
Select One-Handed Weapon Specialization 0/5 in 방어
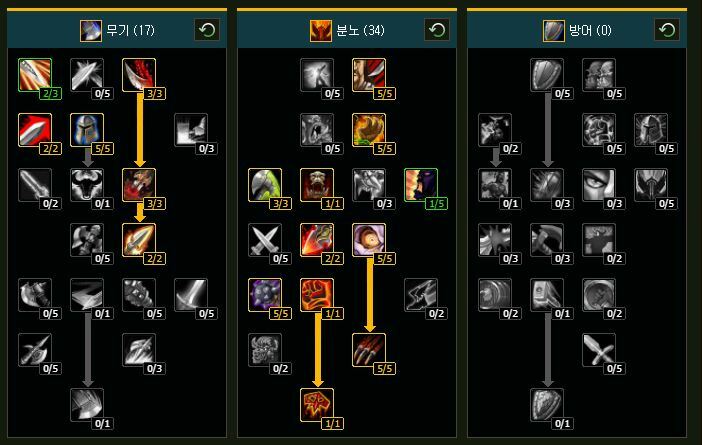[599, 350]
